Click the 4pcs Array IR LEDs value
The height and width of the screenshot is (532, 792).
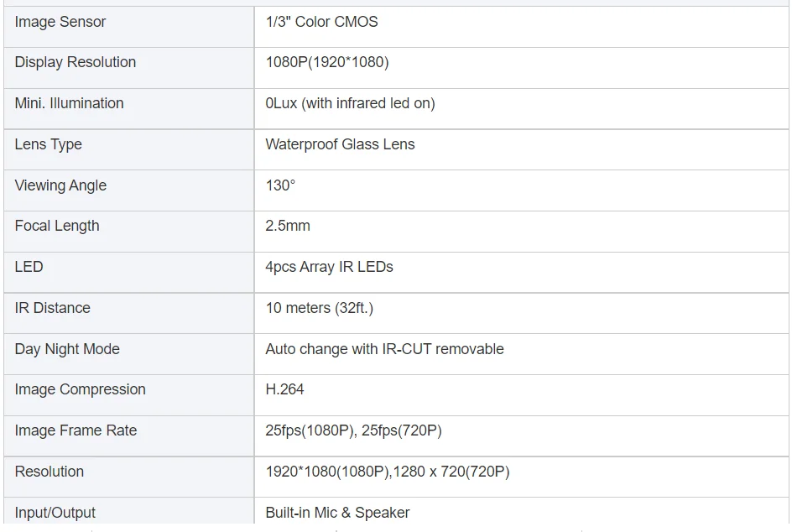(x=330, y=267)
